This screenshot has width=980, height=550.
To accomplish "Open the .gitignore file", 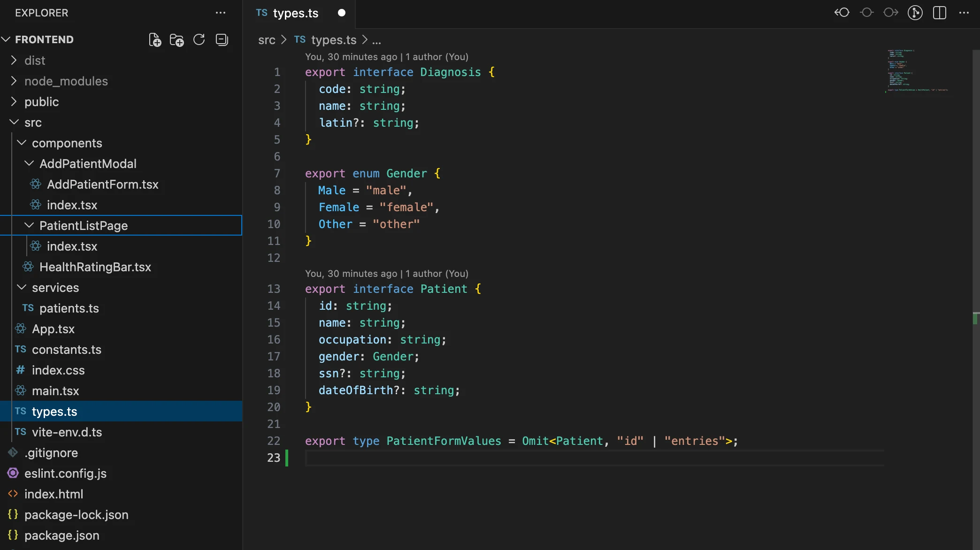I will (121, 452).
